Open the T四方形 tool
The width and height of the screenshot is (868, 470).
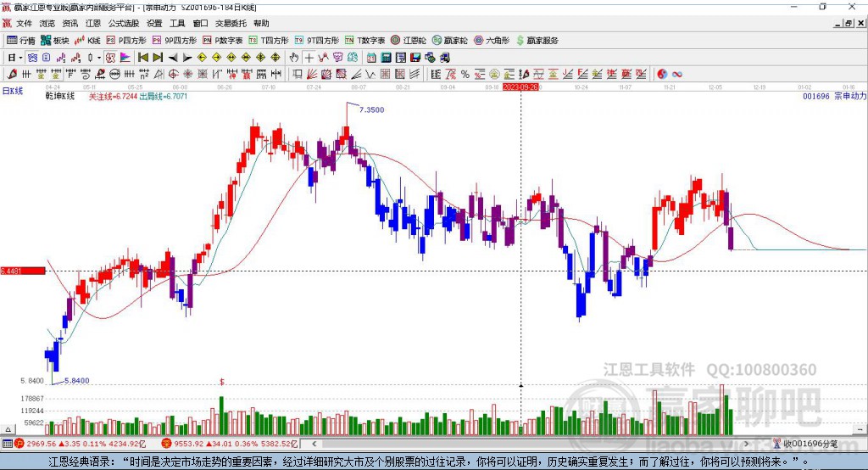[x=269, y=41]
